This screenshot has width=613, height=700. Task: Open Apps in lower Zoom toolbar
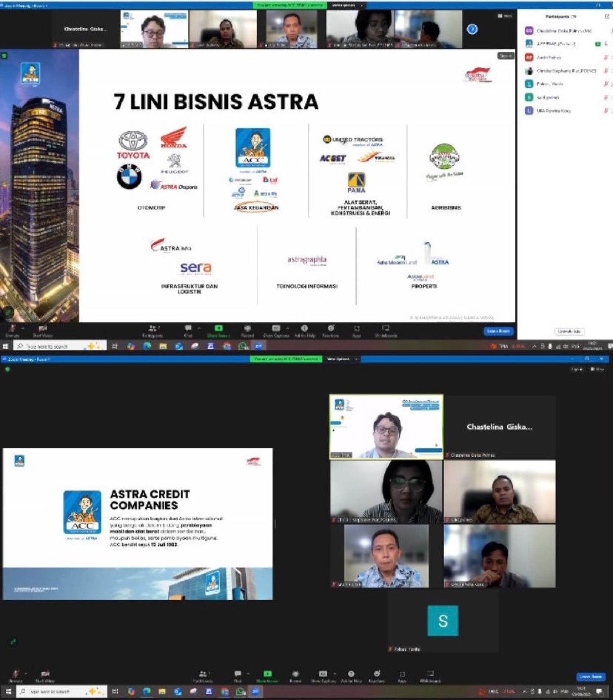click(x=402, y=676)
